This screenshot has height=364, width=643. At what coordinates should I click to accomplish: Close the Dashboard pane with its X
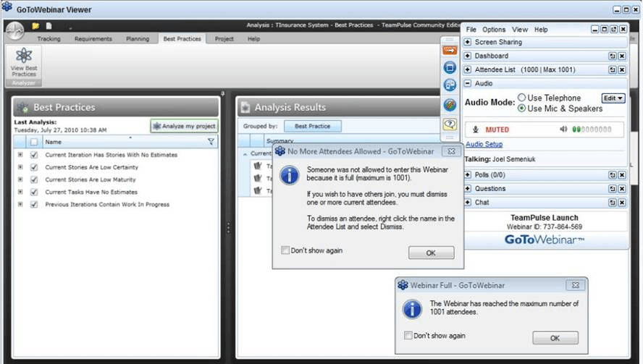click(x=622, y=56)
